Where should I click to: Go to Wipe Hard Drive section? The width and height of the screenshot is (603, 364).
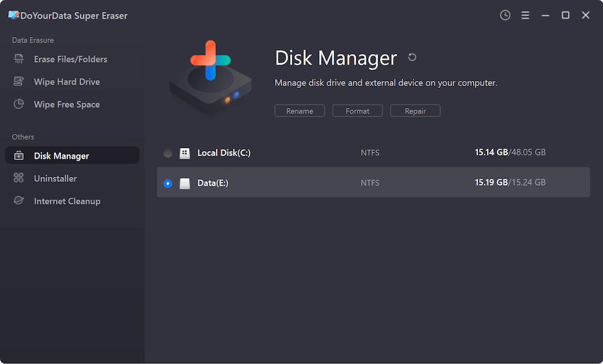67,82
